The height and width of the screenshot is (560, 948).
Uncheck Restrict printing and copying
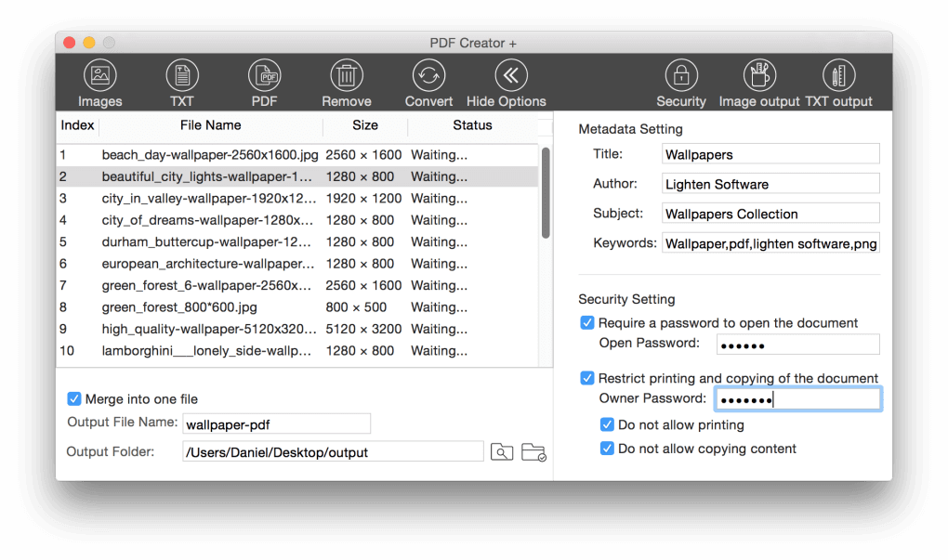pyautogui.click(x=587, y=378)
